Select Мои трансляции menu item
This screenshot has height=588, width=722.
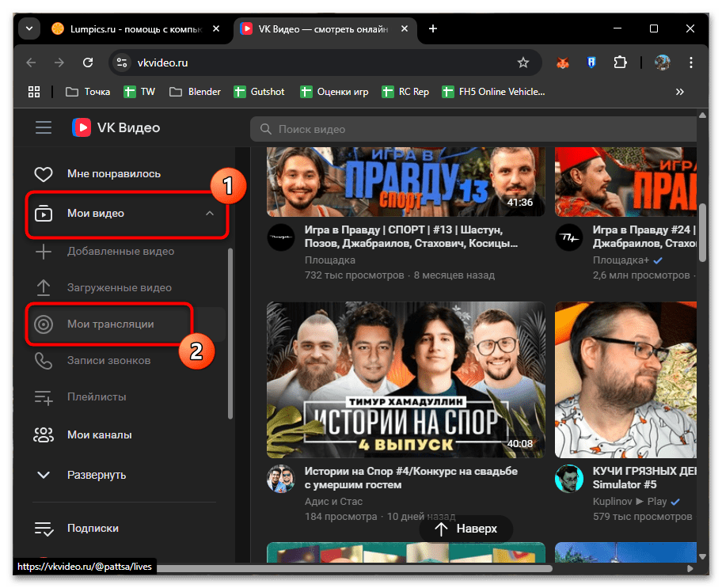tap(110, 324)
